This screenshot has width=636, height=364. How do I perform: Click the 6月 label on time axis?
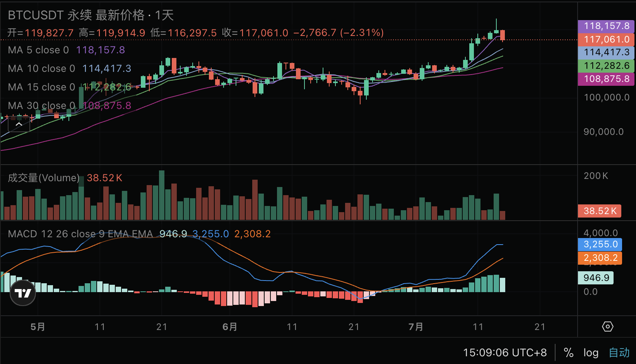pos(230,327)
